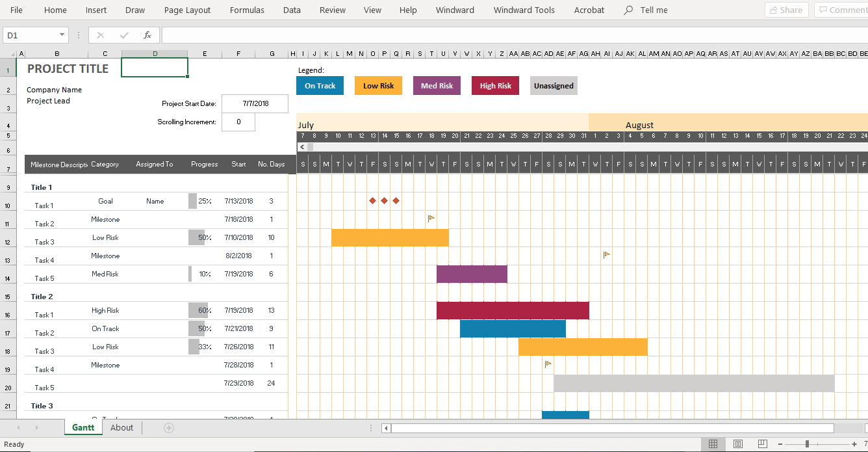Viewport: 868px width, 452px height.
Task: Click the Share button
Action: [x=786, y=10]
